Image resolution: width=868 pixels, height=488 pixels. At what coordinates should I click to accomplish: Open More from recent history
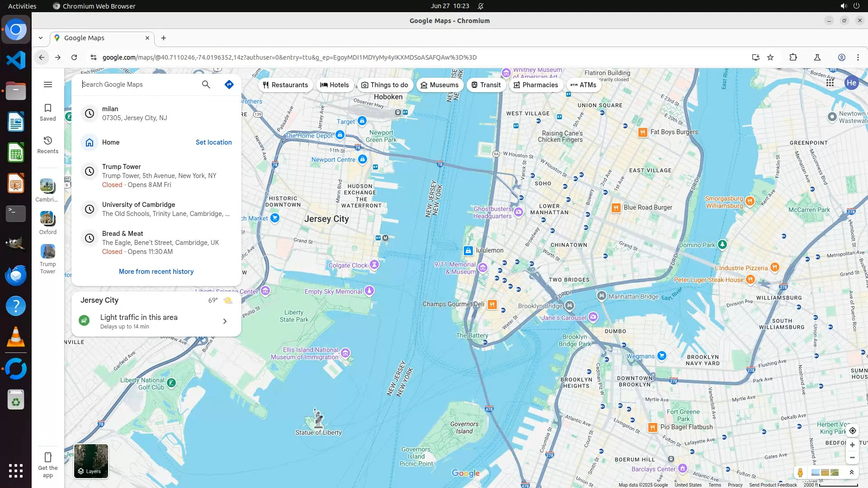pos(156,272)
